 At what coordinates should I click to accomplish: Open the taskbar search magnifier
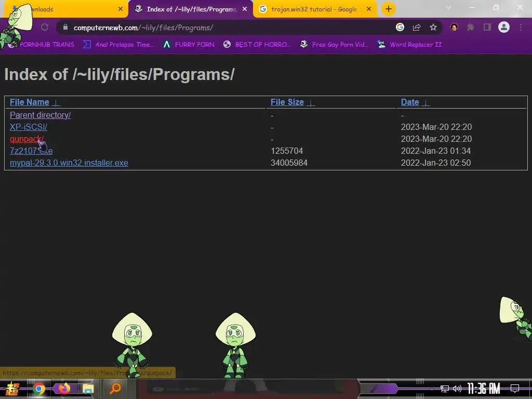pyautogui.click(x=115, y=388)
